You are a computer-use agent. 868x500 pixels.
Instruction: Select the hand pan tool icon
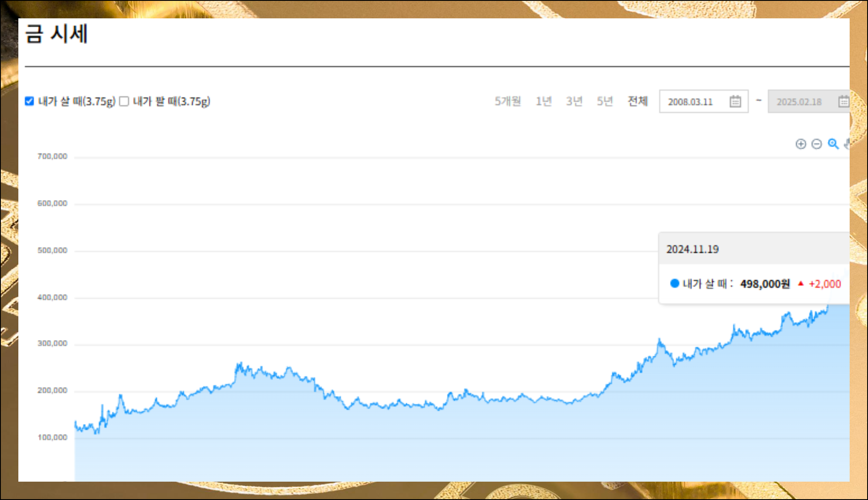(847, 144)
